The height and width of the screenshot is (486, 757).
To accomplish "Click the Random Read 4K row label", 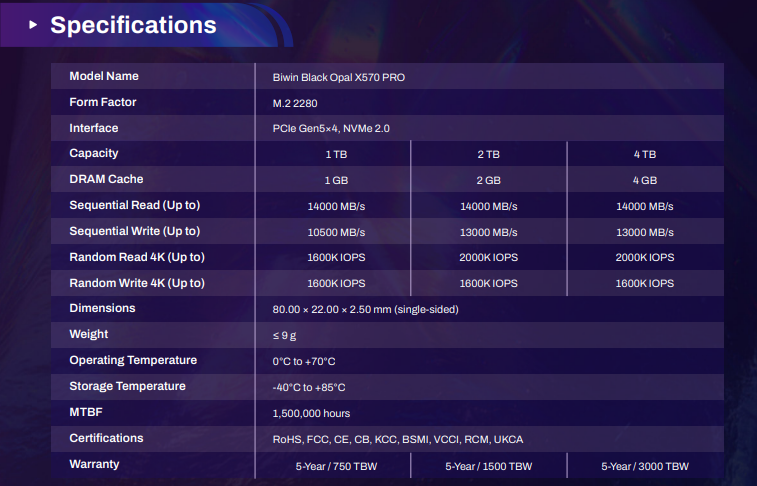I will (137, 257).
